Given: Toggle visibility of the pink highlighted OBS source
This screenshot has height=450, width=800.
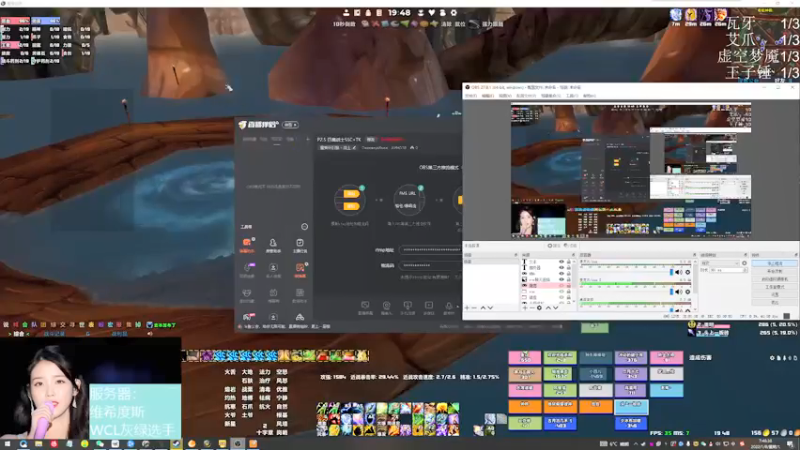Looking at the screenshot, I should pos(561,286).
